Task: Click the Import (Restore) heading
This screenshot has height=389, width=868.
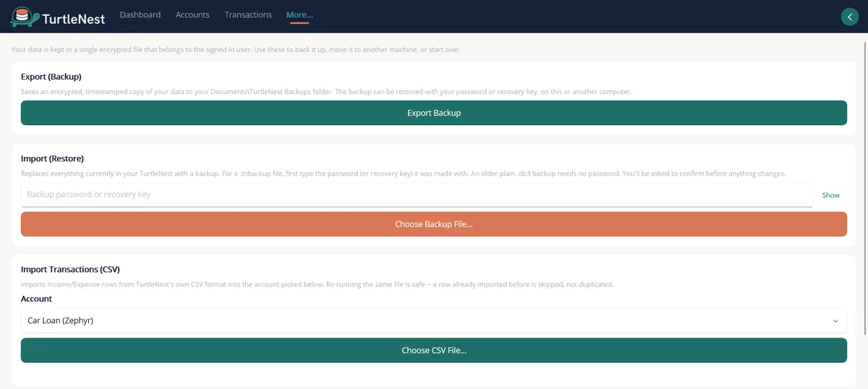Action: coord(52,158)
